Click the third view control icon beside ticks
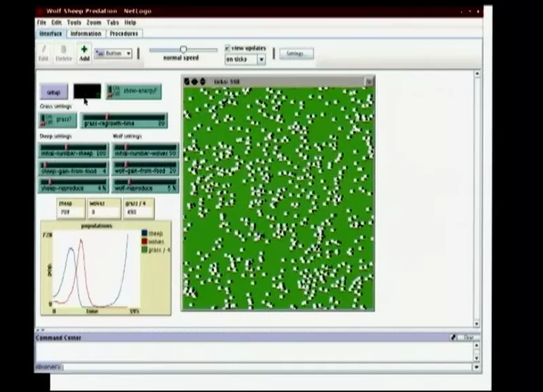The width and height of the screenshot is (543, 392). click(x=202, y=82)
